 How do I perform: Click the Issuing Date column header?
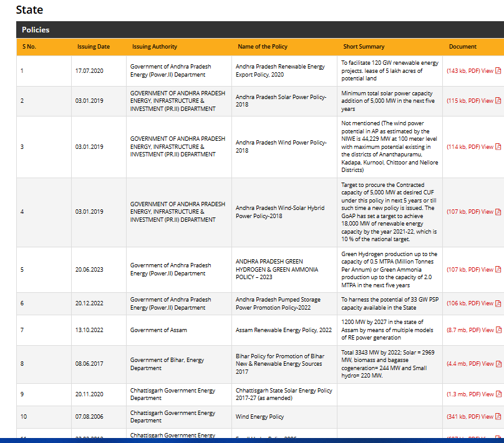tap(94, 47)
